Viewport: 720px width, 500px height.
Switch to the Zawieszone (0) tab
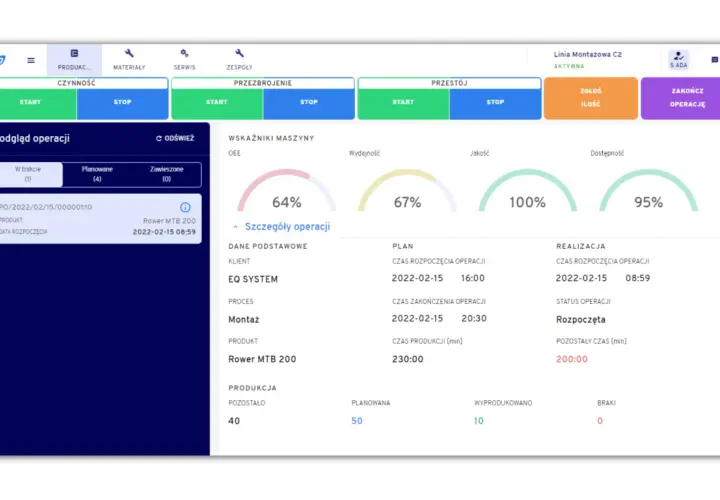click(x=166, y=174)
